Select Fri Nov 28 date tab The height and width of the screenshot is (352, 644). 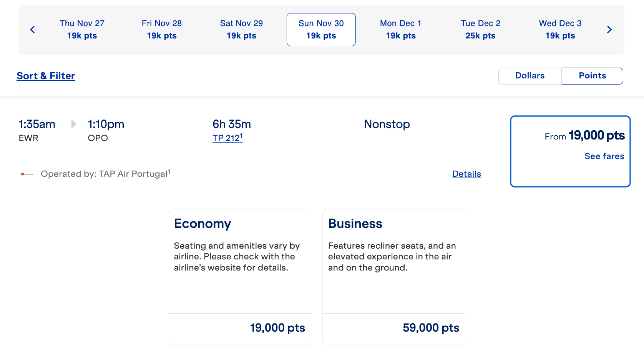pos(161,30)
